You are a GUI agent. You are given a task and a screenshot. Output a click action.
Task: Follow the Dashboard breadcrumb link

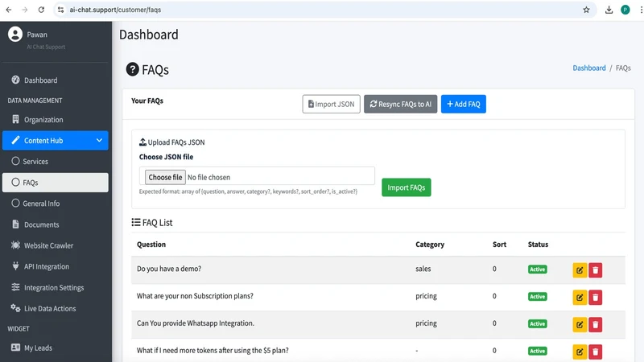point(589,68)
